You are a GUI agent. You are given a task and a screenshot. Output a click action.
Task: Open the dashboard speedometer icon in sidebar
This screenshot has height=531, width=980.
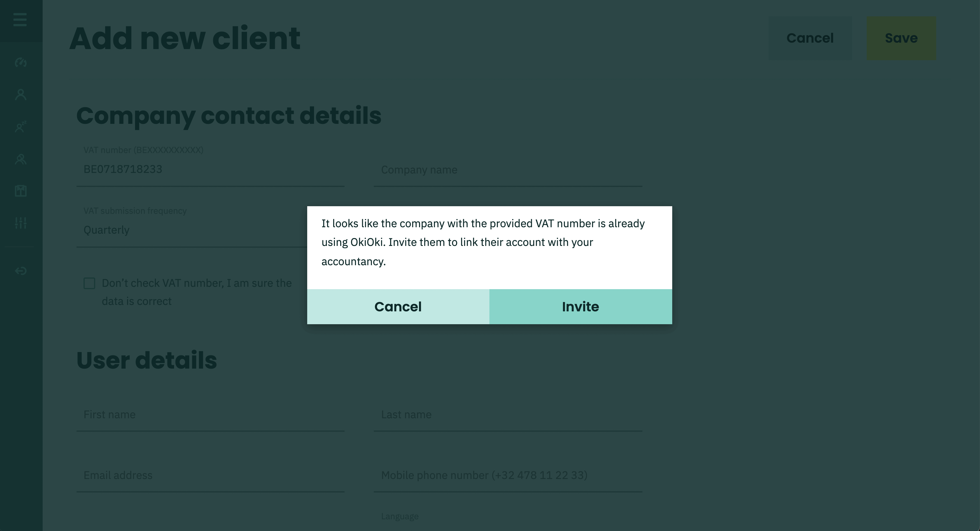20,62
